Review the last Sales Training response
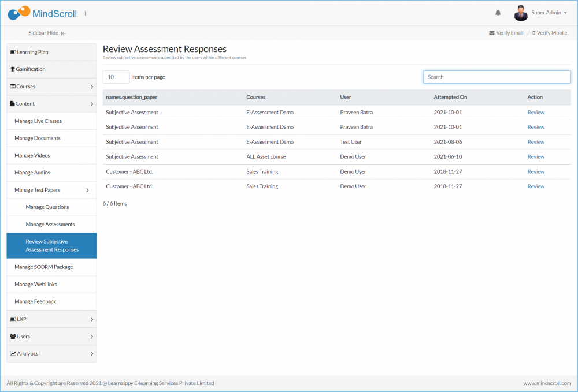 coord(536,186)
